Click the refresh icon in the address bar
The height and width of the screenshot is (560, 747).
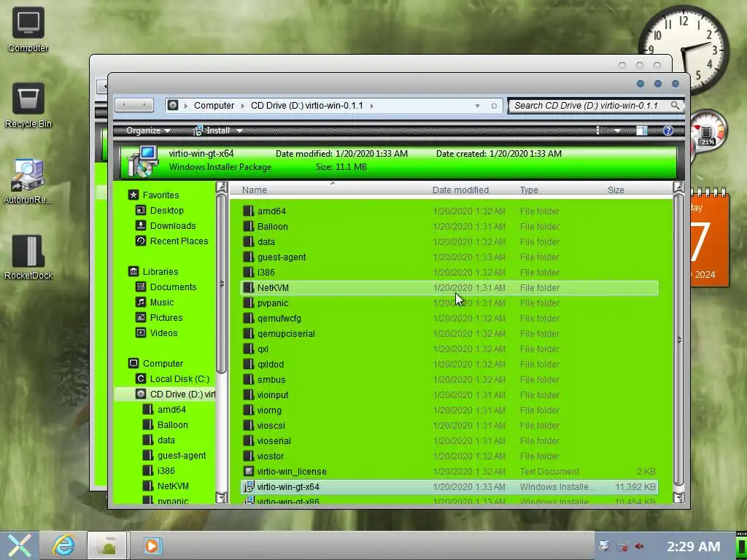(x=494, y=106)
